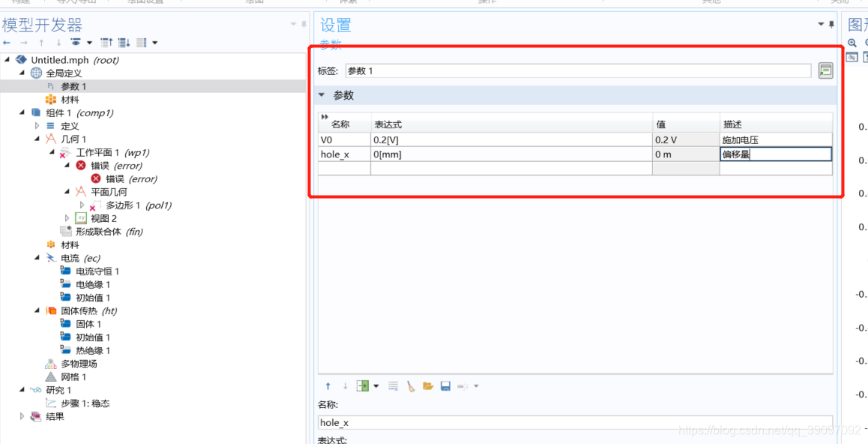Click the 标签 input field containing 参数 1

tap(579, 70)
